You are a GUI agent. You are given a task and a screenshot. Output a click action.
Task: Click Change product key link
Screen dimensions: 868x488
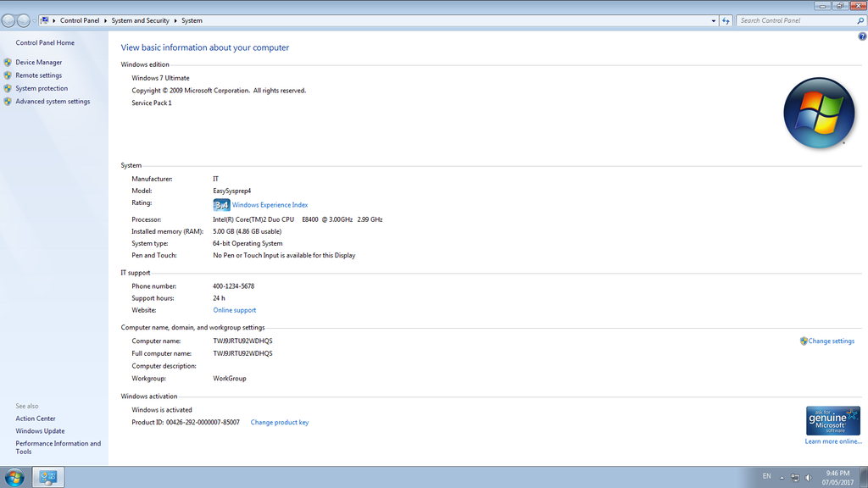point(280,422)
